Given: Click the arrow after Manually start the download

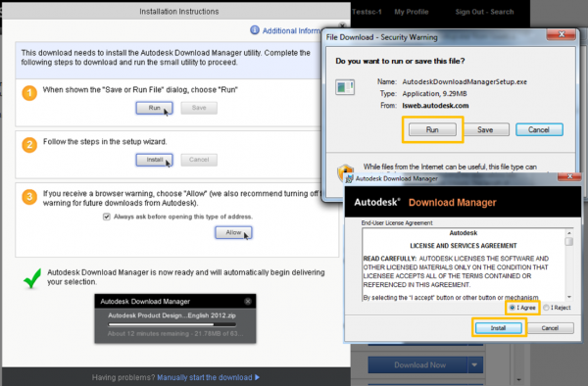Looking at the screenshot, I should 257,377.
